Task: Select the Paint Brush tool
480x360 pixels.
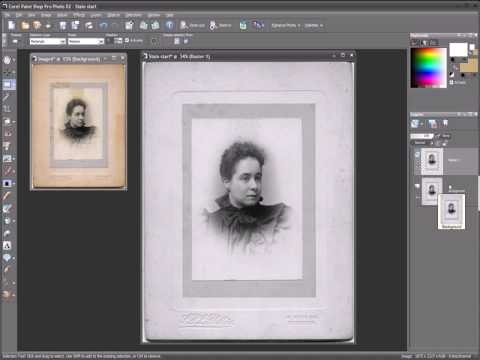Action: tap(7, 195)
